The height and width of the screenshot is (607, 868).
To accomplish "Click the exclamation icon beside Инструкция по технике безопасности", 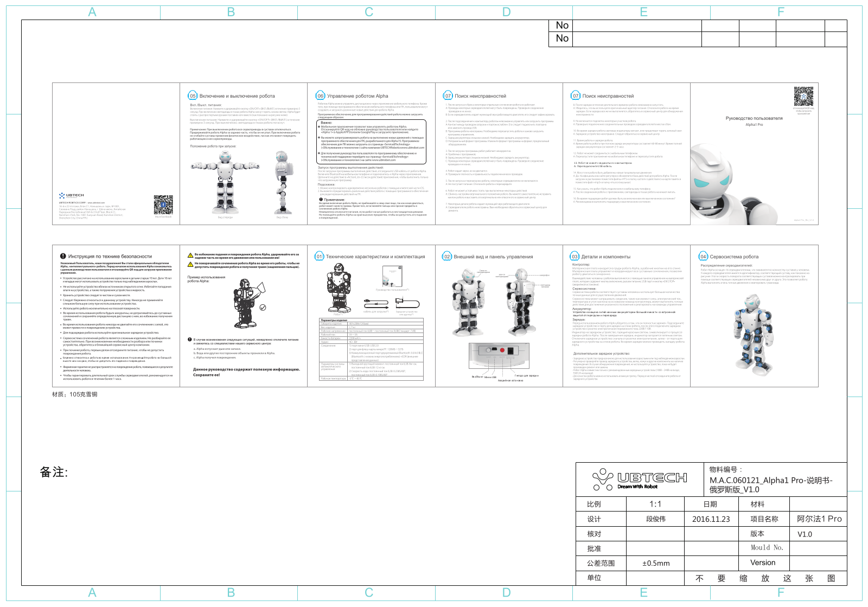I will point(63,256).
